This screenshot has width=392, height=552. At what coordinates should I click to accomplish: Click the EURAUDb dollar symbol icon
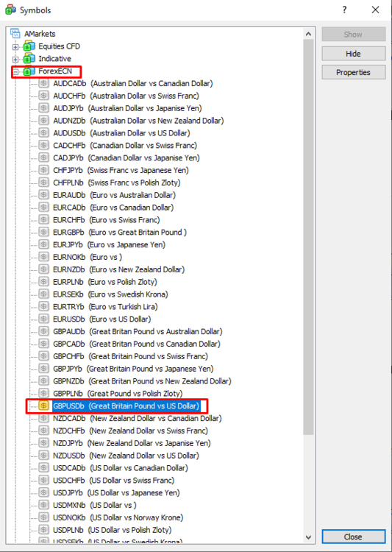point(43,195)
